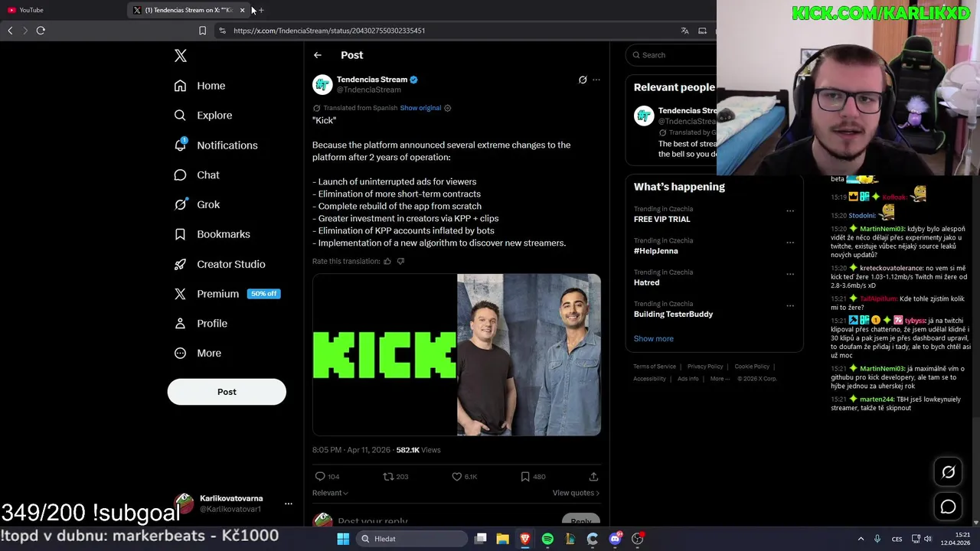
Task: Open Windows Start menu
Action: click(x=343, y=539)
